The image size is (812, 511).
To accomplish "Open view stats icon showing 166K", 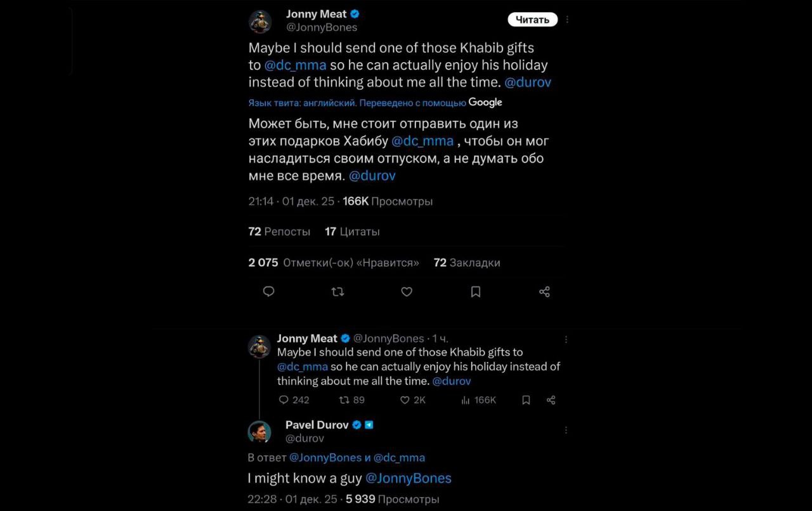I will tap(465, 400).
